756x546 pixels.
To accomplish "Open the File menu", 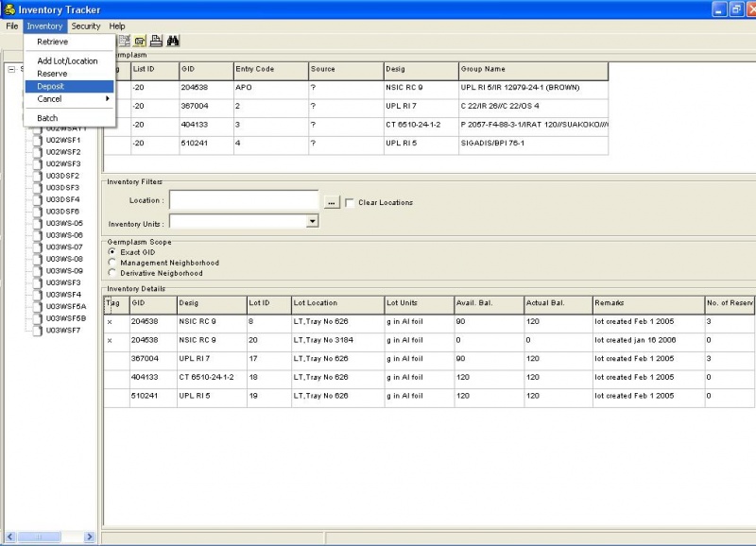I will point(12,26).
